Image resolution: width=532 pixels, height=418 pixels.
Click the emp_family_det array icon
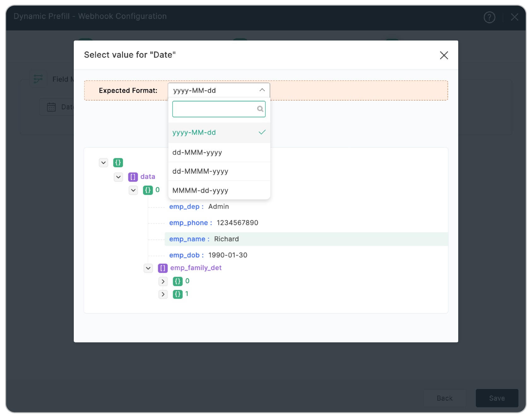[163, 268]
